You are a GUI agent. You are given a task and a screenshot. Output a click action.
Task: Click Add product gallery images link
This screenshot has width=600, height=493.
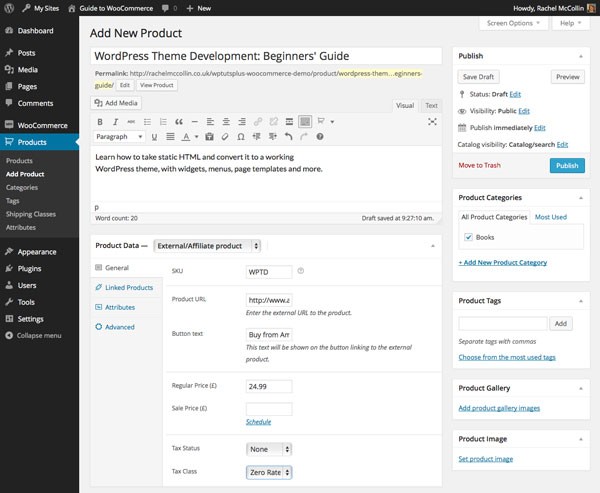(x=499, y=408)
